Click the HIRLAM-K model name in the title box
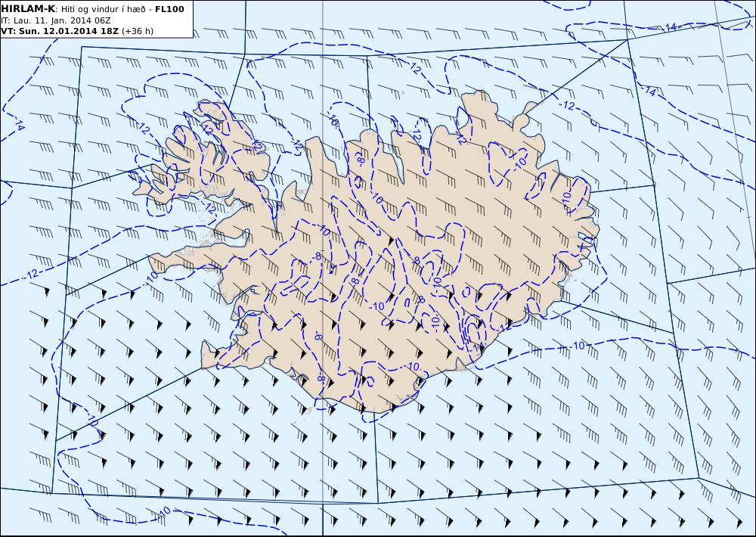 (x=28, y=9)
